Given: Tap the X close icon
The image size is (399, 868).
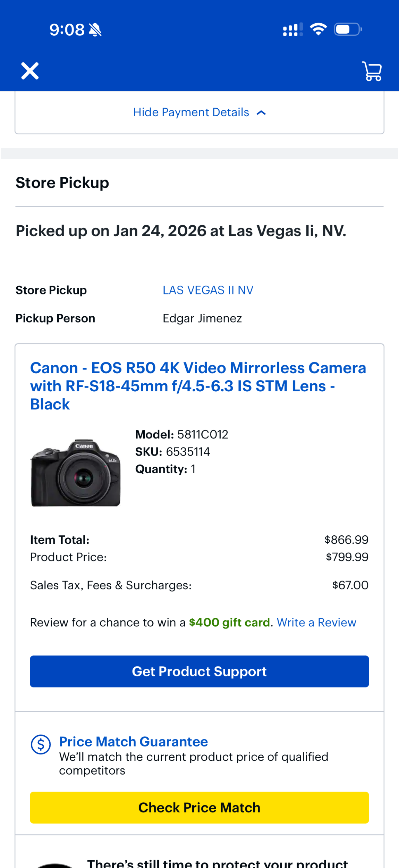Looking at the screenshot, I should click(x=30, y=71).
